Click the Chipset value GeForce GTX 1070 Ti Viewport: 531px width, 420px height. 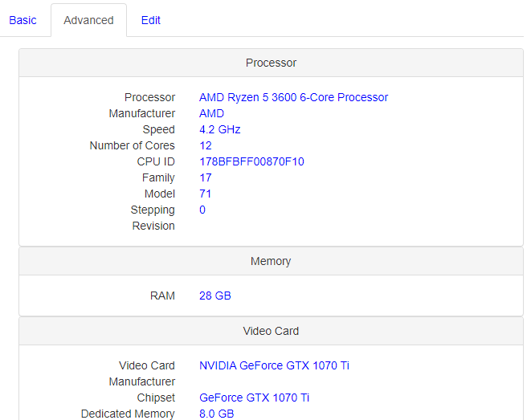click(254, 398)
